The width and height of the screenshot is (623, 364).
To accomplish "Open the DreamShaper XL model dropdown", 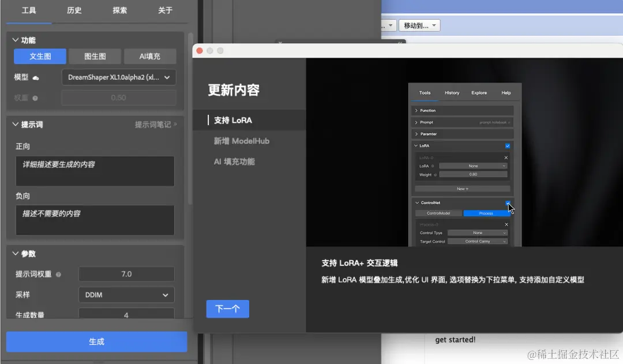I will pos(118,77).
